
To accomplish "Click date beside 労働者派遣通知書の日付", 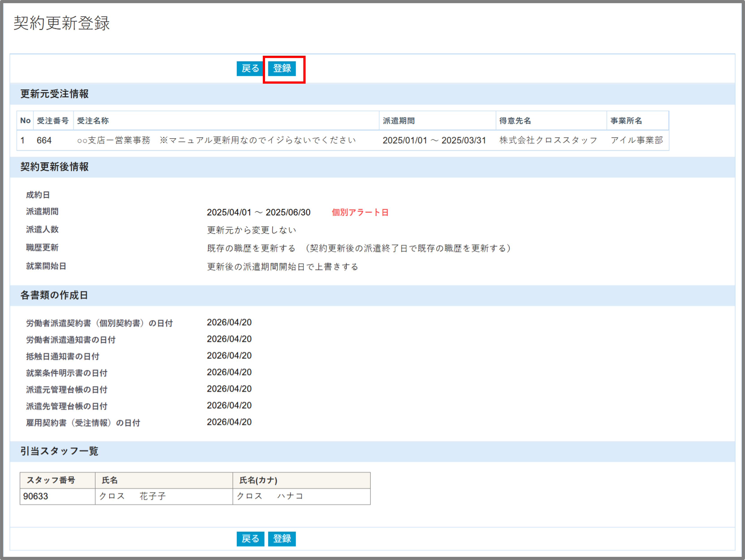I will [x=229, y=339].
